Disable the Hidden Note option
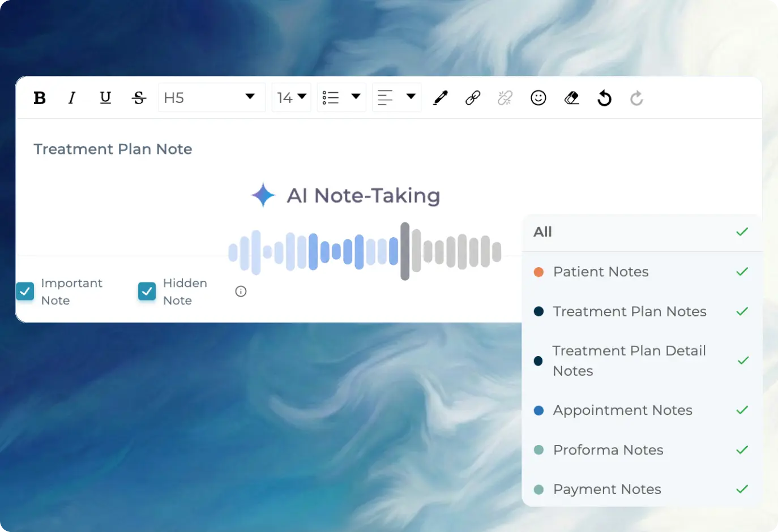 pos(147,291)
